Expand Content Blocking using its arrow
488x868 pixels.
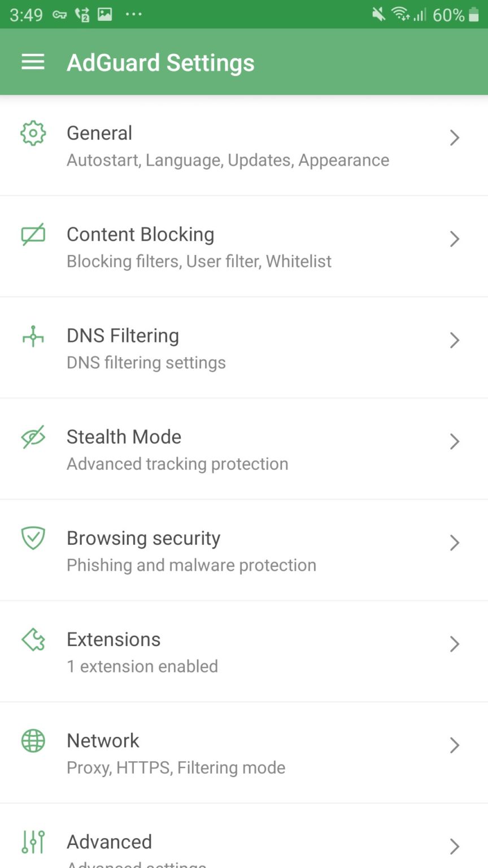[x=454, y=239]
